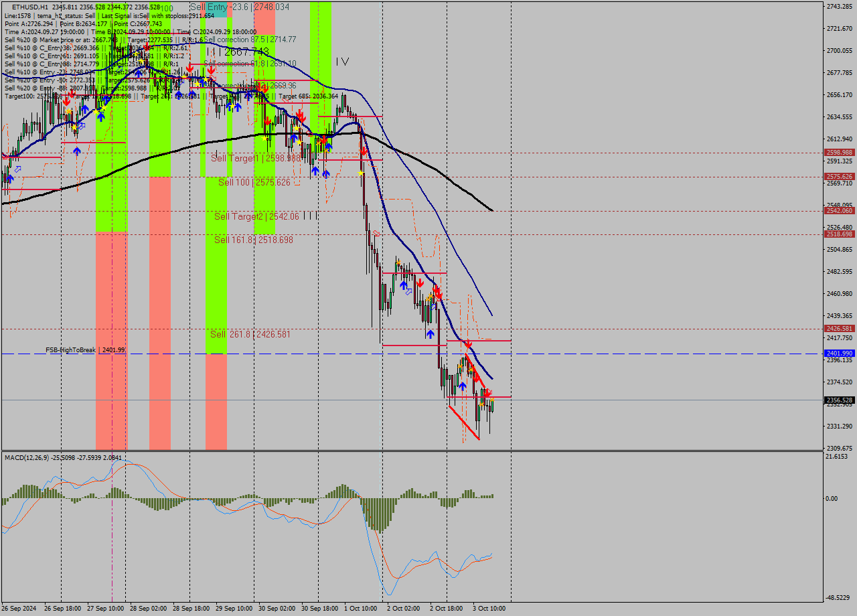This screenshot has width=857, height=616.
Task: Select the 2700.055 price scale value
Action: click(839, 51)
